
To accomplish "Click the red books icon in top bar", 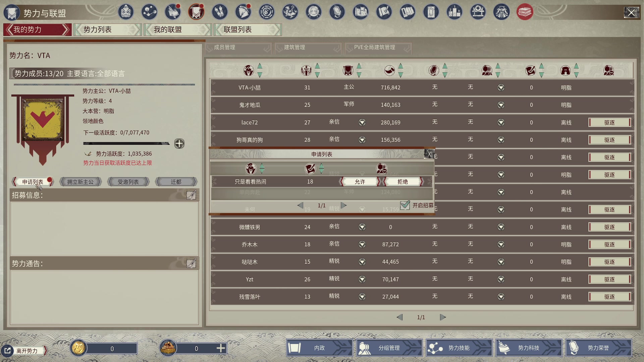I will pos(525,12).
